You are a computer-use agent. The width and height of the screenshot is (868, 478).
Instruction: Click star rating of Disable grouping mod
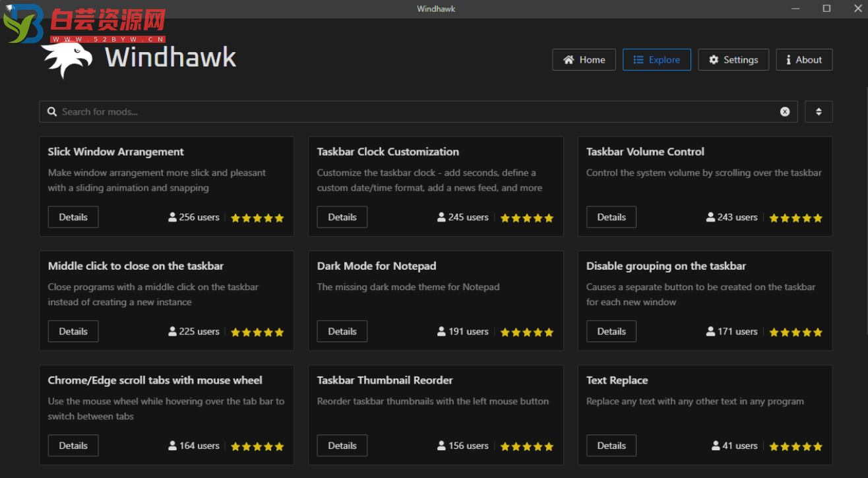coord(795,332)
